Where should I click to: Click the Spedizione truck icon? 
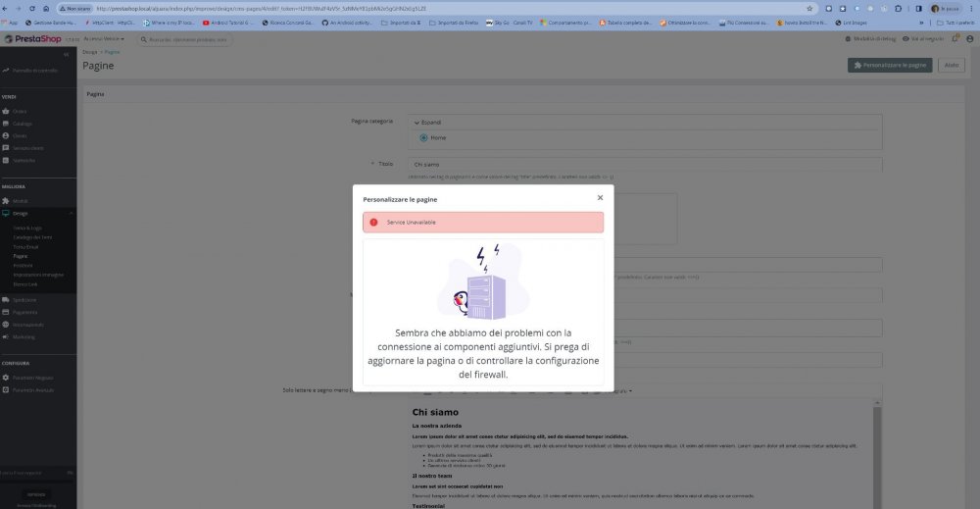coord(6,300)
